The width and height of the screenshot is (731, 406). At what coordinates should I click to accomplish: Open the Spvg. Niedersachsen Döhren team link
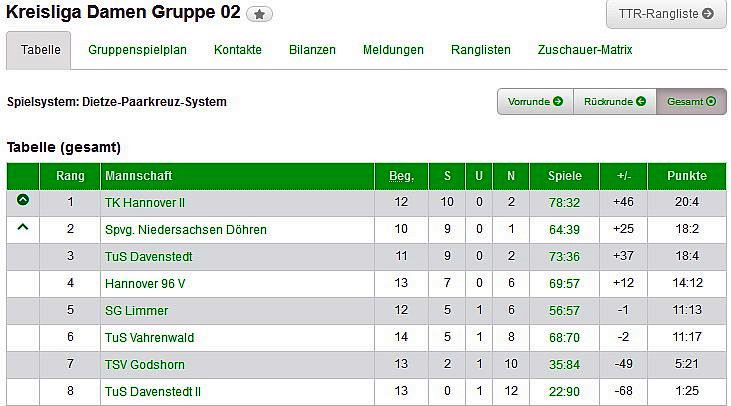tap(185, 229)
